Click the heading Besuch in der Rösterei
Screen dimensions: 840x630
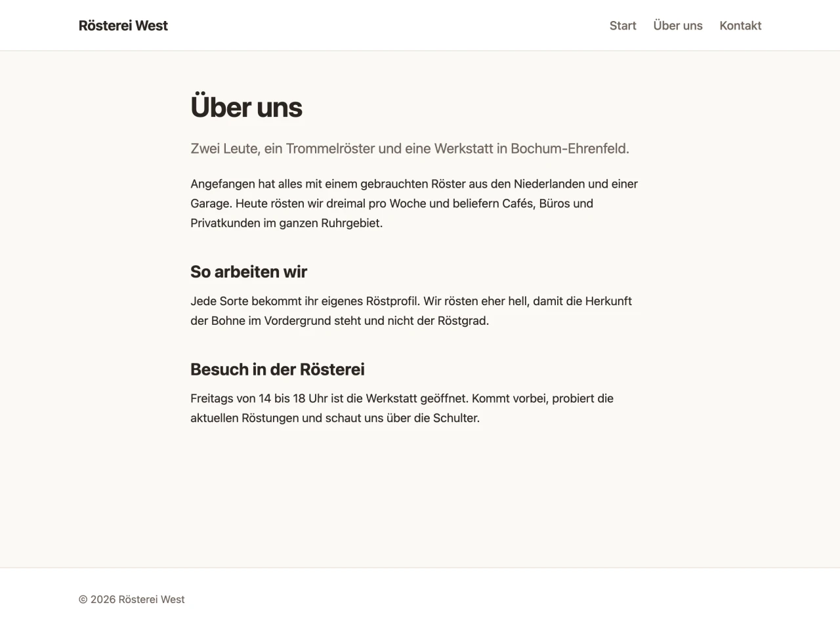pyautogui.click(x=278, y=369)
